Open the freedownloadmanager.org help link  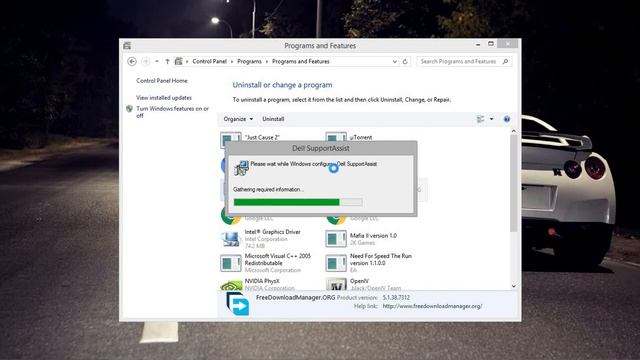432,306
